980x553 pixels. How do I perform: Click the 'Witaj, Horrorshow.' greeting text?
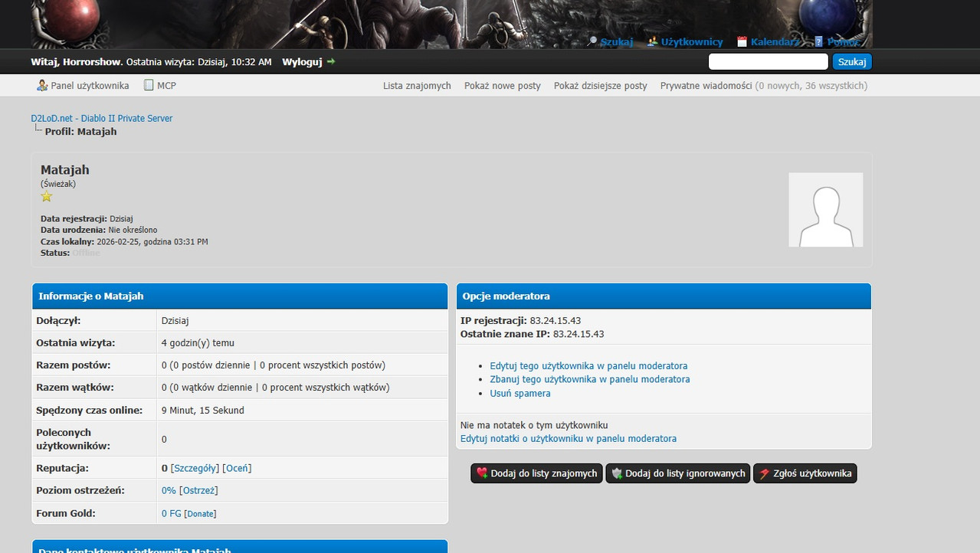pos(77,61)
